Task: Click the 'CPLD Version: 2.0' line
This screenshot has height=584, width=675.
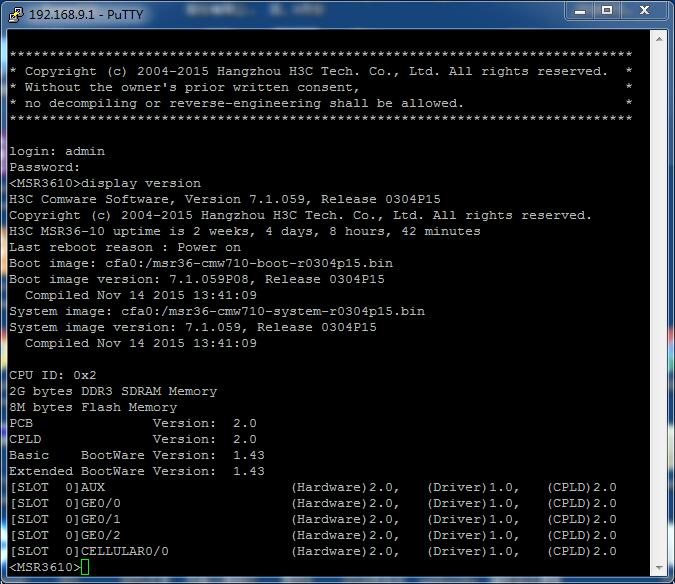Action: (133, 439)
